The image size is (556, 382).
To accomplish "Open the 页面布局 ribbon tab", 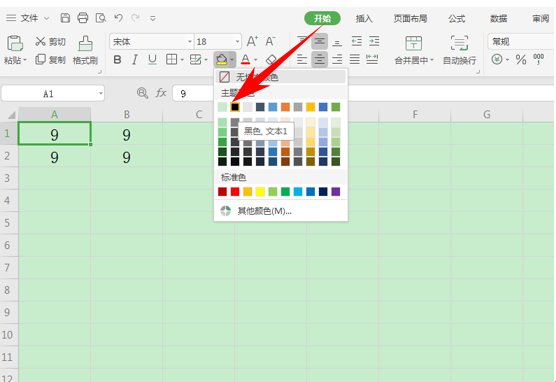I will 410,18.
